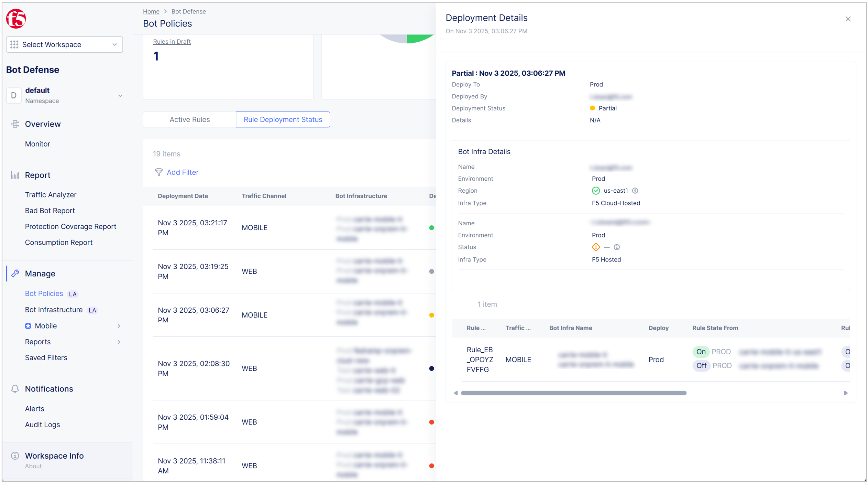Click the F5 logo
Screen dimensions: 868x482
click(16, 19)
